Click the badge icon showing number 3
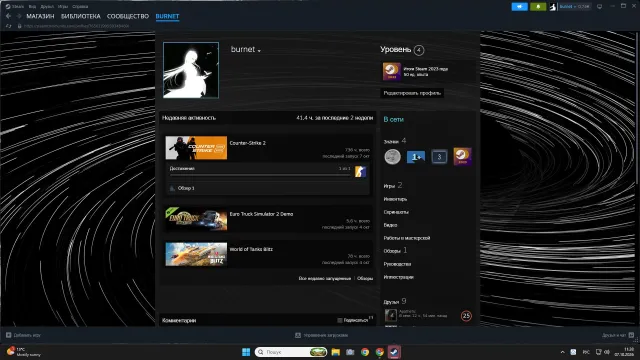The height and width of the screenshot is (360, 640). [x=439, y=157]
